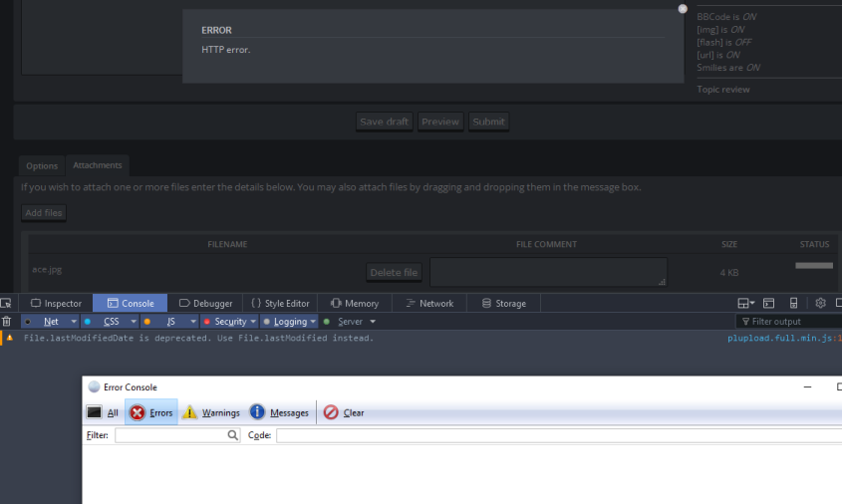Click the warning triangle icon on console message

pyautogui.click(x=10, y=338)
